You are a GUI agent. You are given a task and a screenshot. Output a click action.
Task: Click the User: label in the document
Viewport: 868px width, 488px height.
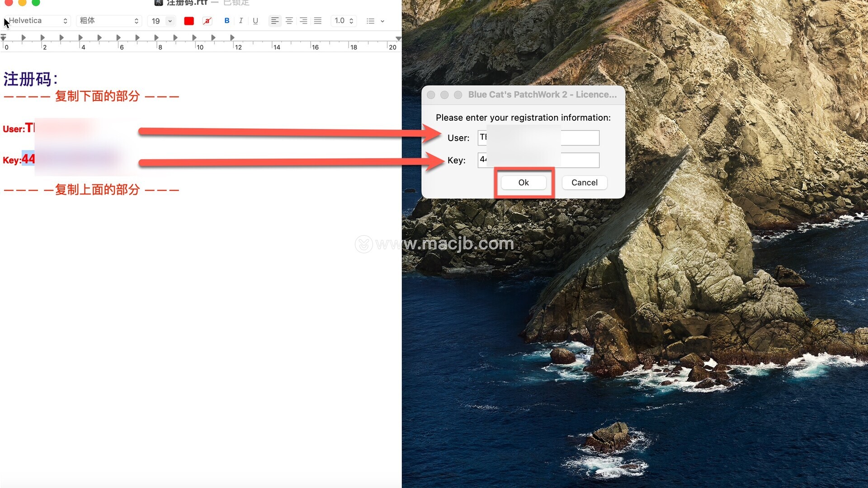coord(14,129)
